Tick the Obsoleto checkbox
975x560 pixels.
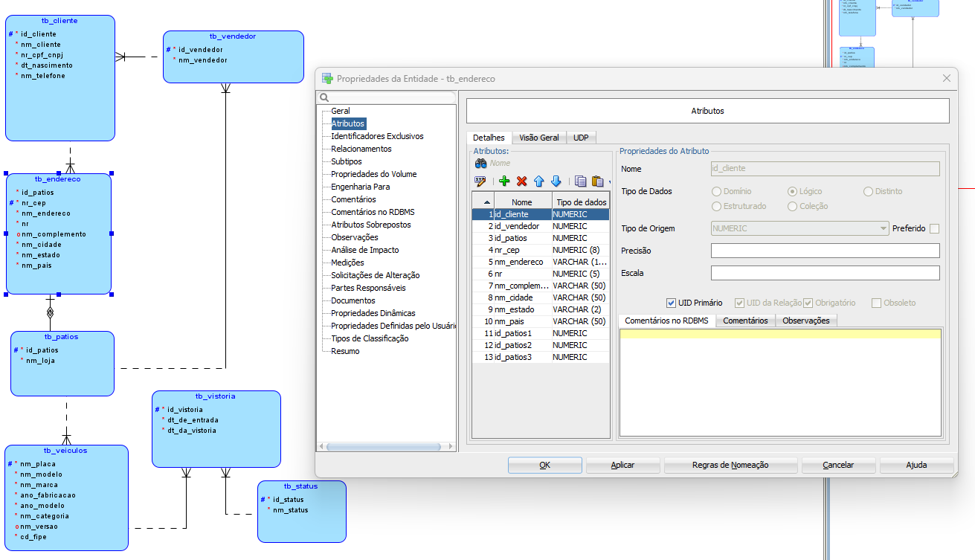click(876, 303)
